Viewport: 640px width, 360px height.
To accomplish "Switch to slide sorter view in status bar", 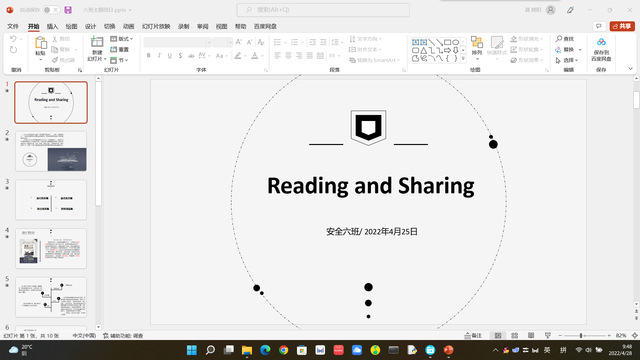I will 514,336.
